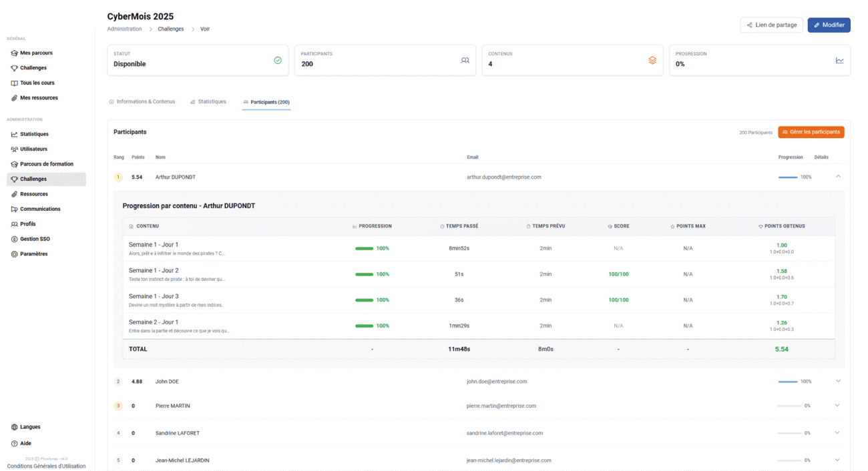Click the Lien de partage button
Viewport: 868px width, 471px height.
click(771, 25)
